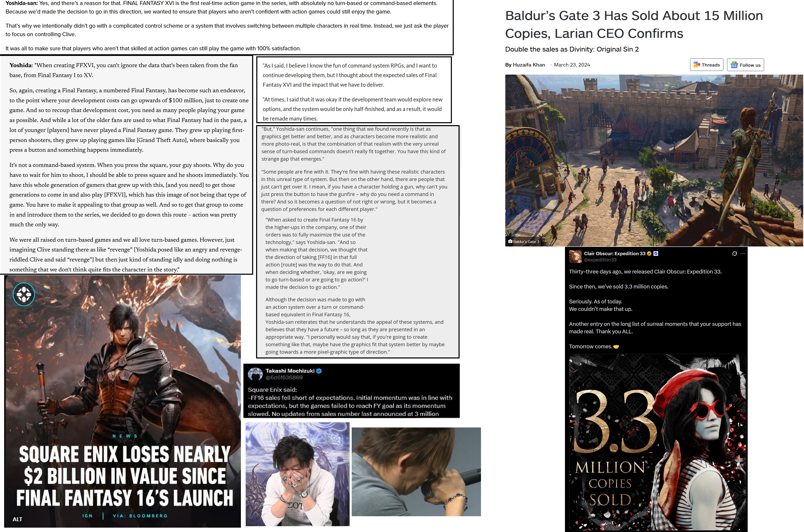Click the IGN logo icon on the news image

(24, 294)
